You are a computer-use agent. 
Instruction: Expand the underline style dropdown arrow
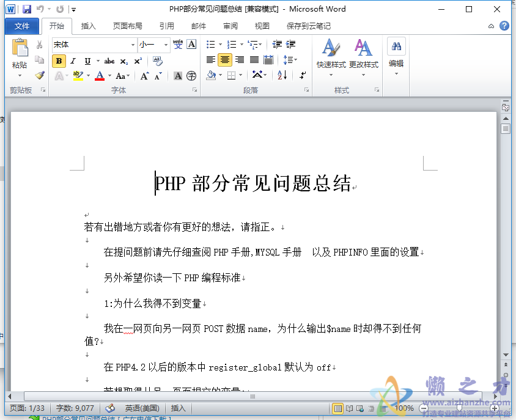click(x=98, y=61)
